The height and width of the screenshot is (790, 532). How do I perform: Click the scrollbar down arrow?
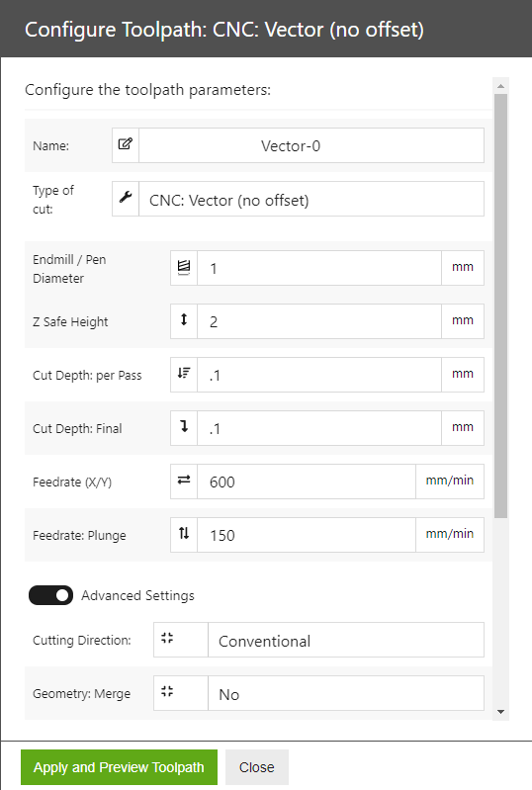pos(500,712)
